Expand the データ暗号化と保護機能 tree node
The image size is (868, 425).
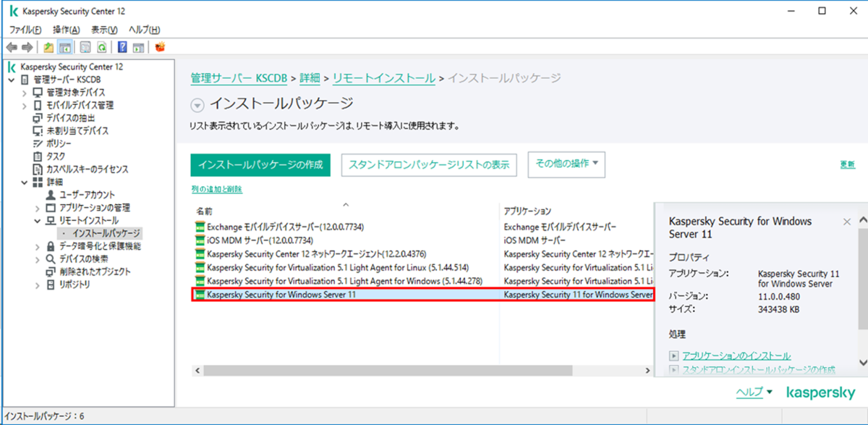pos(37,246)
